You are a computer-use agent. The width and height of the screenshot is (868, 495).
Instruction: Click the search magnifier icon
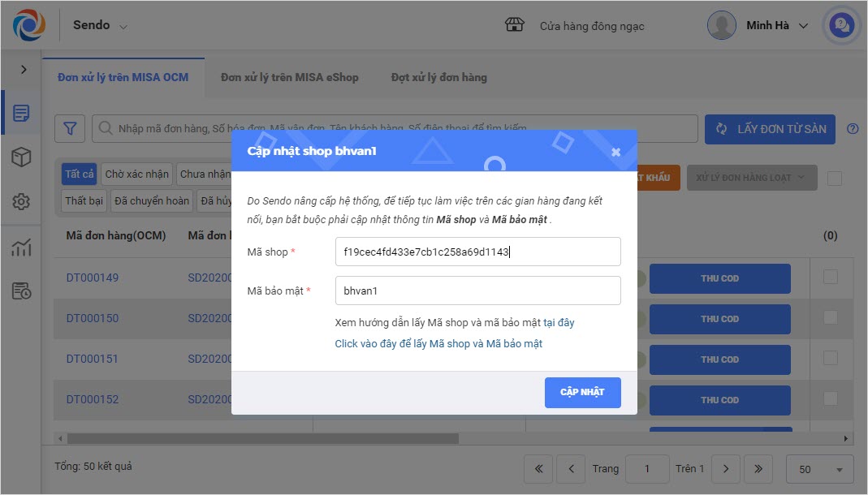106,128
